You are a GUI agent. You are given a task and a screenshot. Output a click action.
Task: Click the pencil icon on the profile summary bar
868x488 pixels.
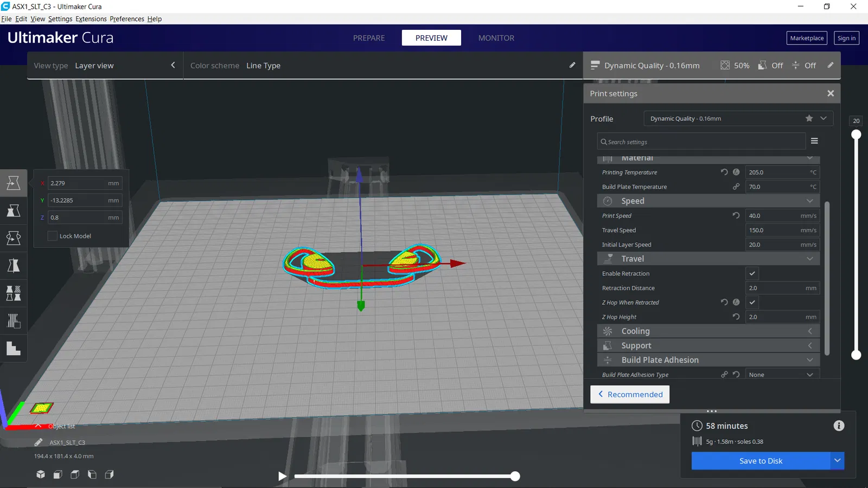[x=831, y=65]
